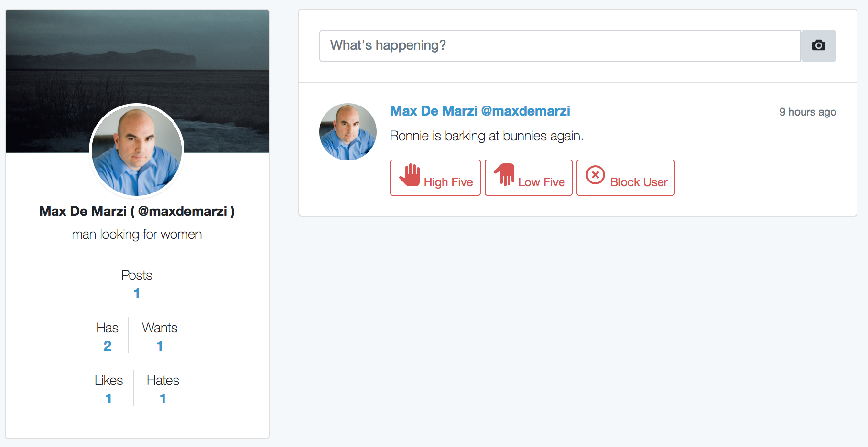The height and width of the screenshot is (447, 868).
Task: View the Likes count number
Action: pyautogui.click(x=109, y=398)
